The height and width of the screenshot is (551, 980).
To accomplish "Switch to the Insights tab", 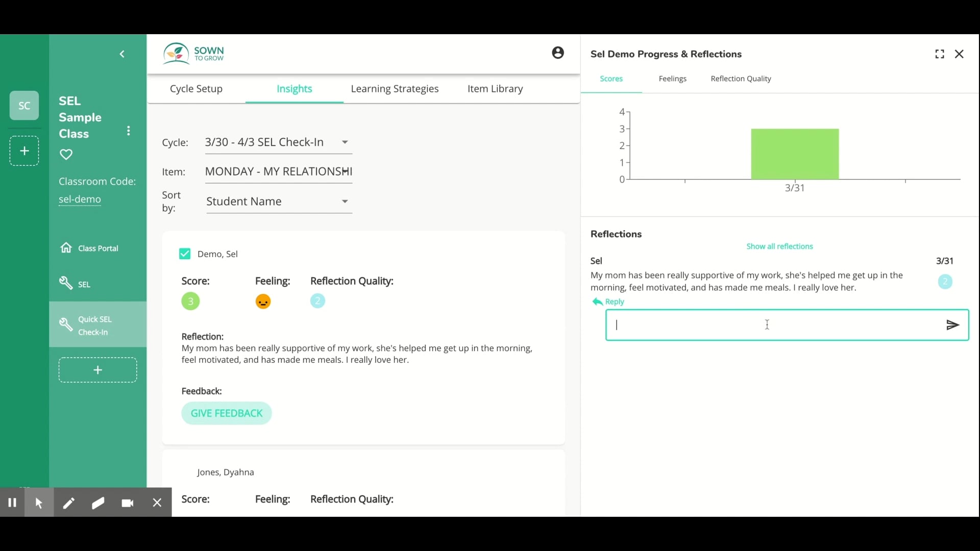I will (295, 89).
